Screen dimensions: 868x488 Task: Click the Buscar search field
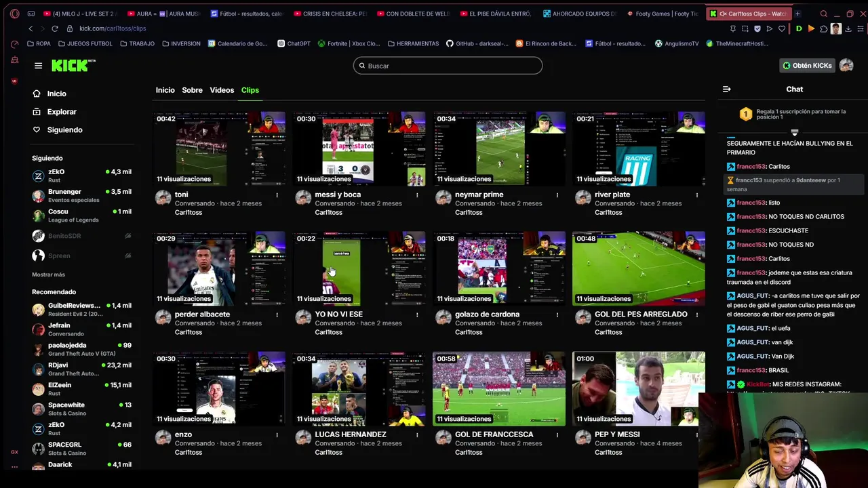pos(448,66)
